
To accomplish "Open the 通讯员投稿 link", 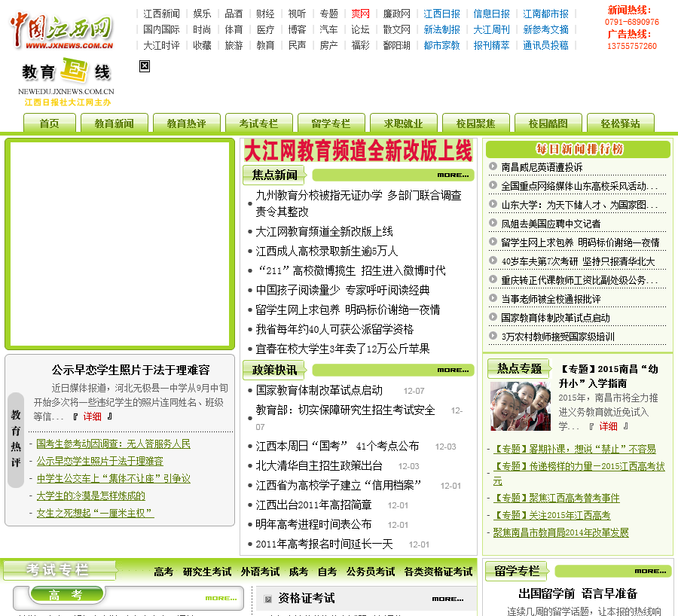I will (x=545, y=45).
